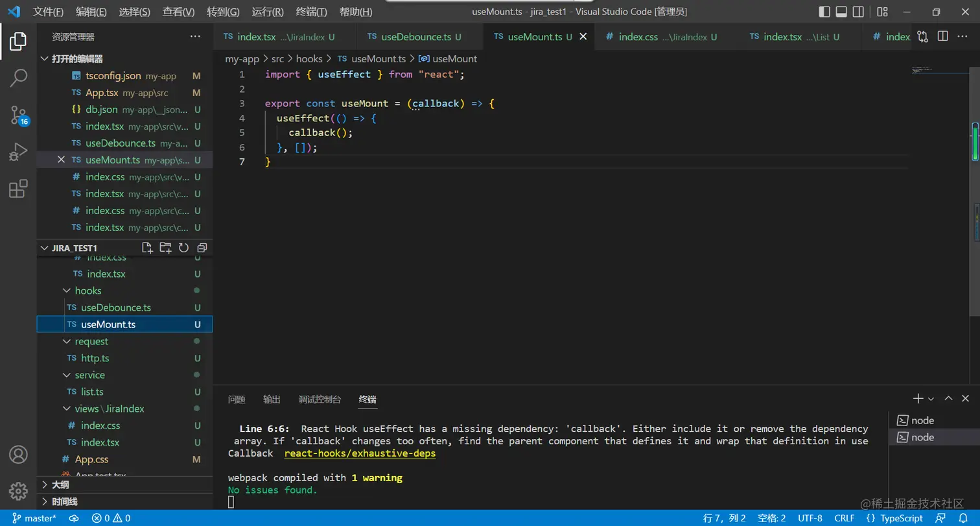The height and width of the screenshot is (526, 980).
Task: Click the feedback icon in status bar
Action: 940,518
